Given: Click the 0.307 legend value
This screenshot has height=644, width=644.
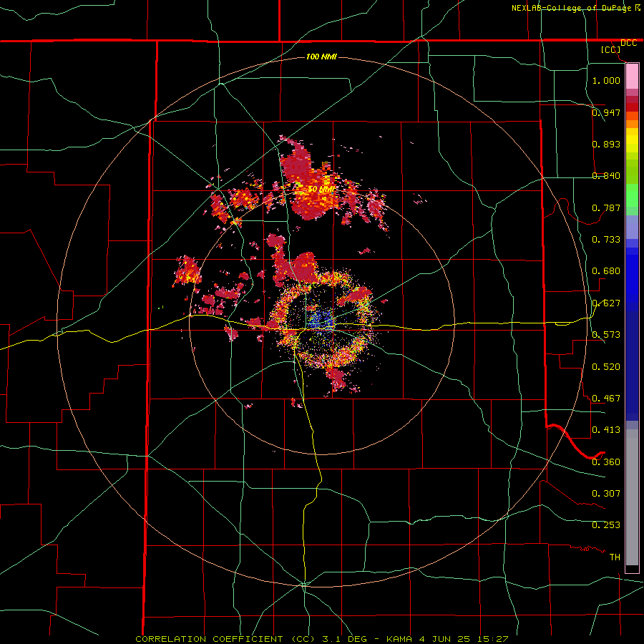Looking at the screenshot, I should (606, 493).
